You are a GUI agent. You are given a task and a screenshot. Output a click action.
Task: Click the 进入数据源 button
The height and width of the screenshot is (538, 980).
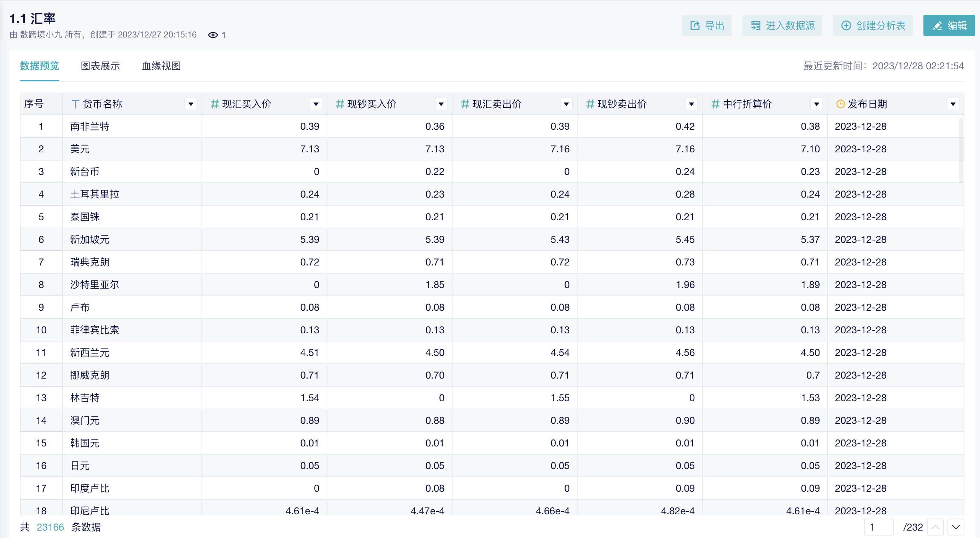(x=782, y=25)
